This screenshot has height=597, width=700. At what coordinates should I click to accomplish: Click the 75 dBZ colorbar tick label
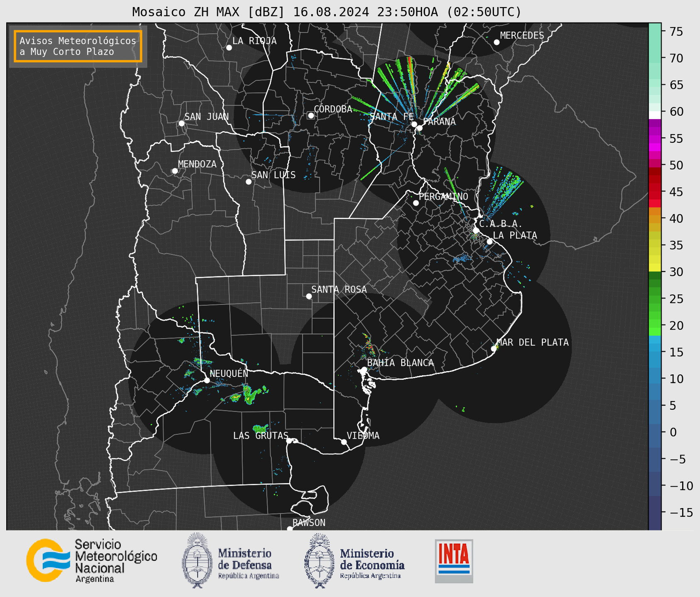[676, 32]
